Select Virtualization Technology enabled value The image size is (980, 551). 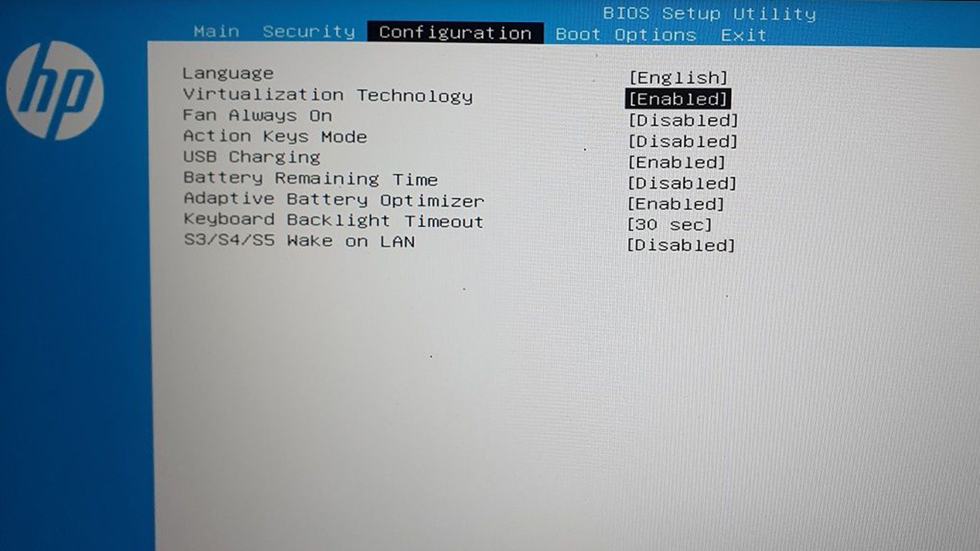click(x=673, y=99)
